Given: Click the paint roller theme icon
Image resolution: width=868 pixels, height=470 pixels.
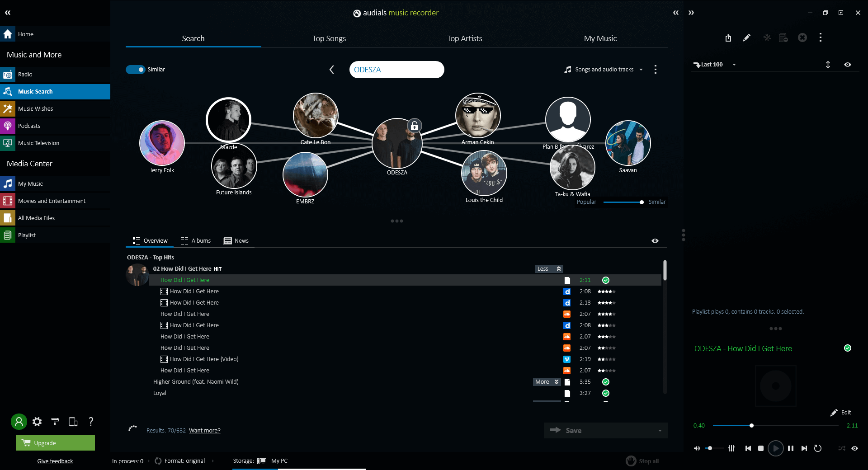Looking at the screenshot, I should pyautogui.click(x=55, y=422).
